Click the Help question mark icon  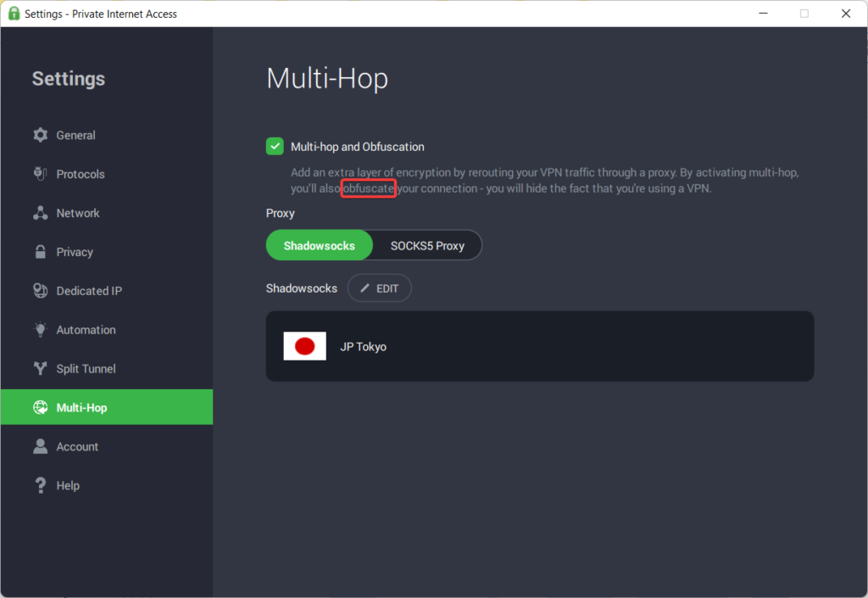click(40, 486)
